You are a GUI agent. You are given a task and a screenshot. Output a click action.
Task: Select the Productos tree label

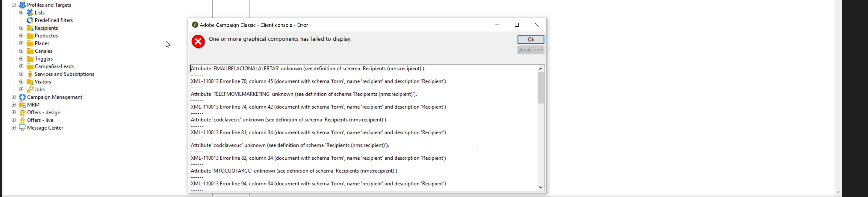pos(46,36)
